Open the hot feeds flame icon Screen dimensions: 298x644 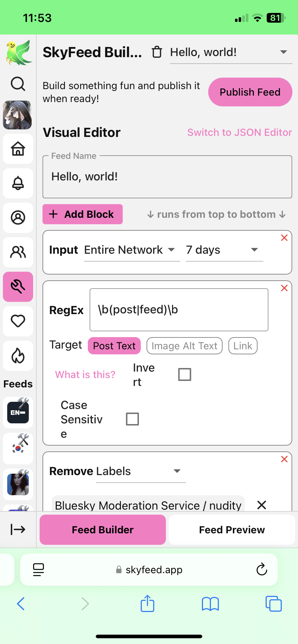(18, 356)
